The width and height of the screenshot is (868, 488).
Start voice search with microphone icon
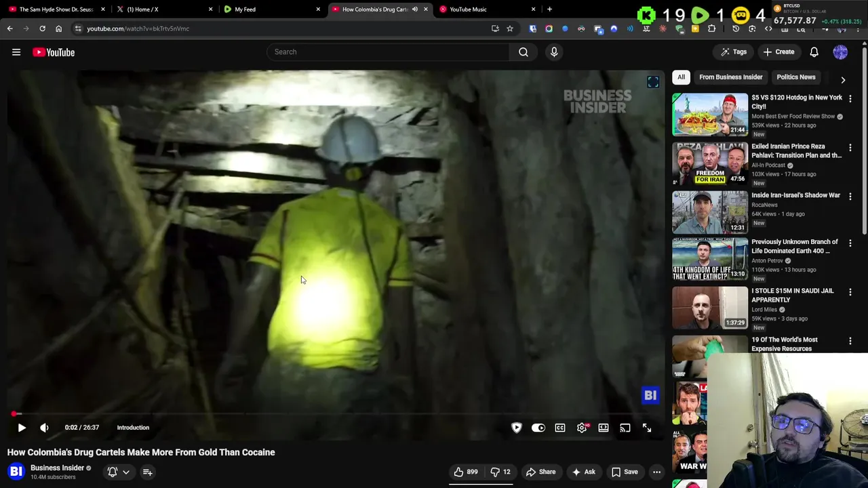(x=554, y=52)
